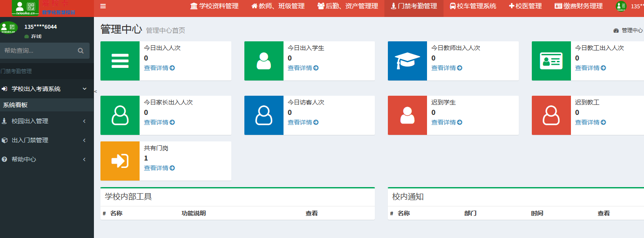This screenshot has width=644, height=238.
Task: View details for 今日出入学生
Action: pyautogui.click(x=303, y=68)
